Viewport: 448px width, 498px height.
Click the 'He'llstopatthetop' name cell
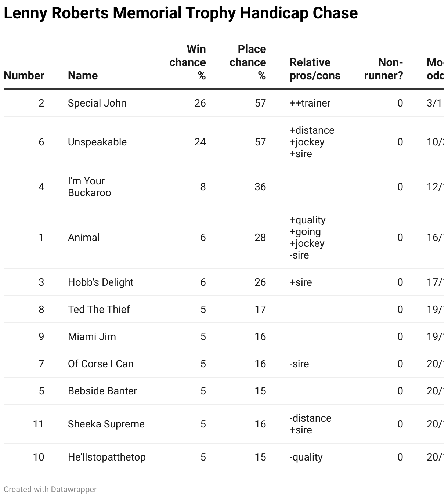click(x=106, y=457)
